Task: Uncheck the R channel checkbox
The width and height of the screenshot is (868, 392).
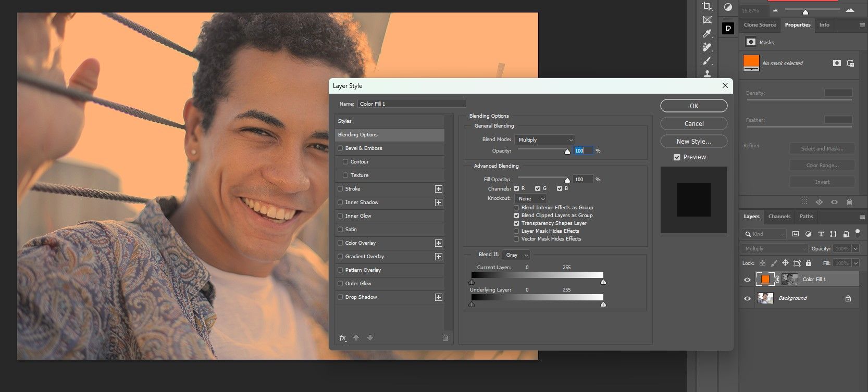Action: click(516, 188)
